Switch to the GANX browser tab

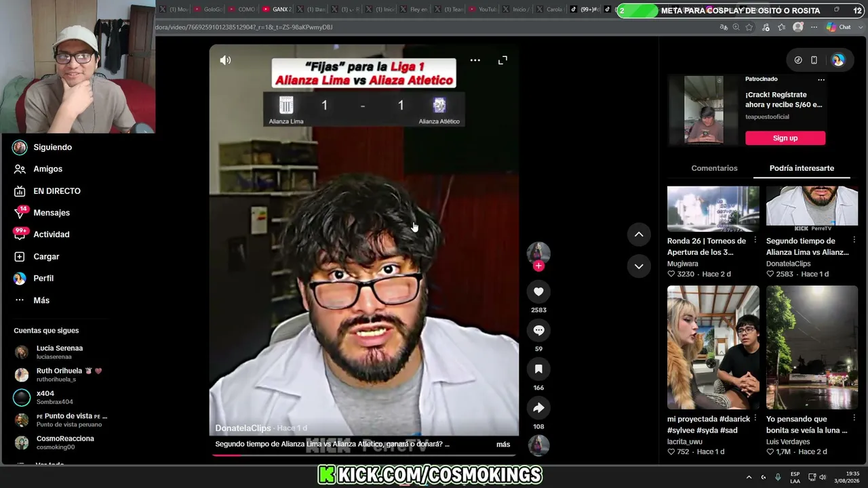tap(277, 9)
